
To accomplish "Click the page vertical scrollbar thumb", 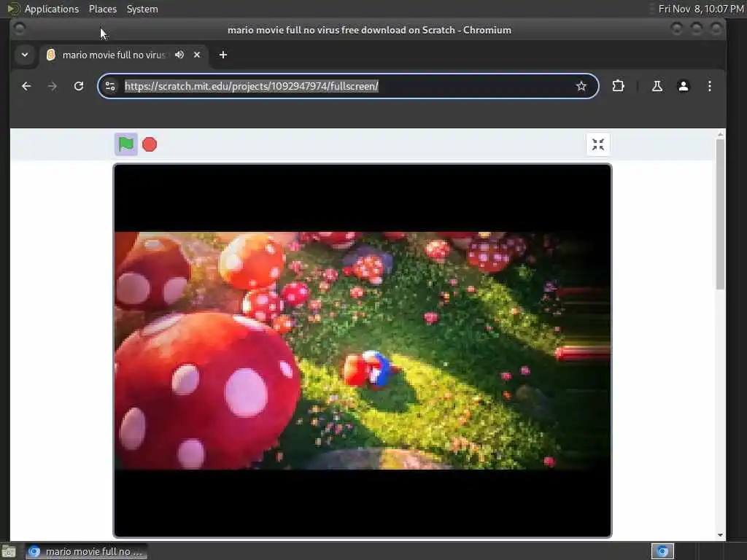I will coord(720,214).
